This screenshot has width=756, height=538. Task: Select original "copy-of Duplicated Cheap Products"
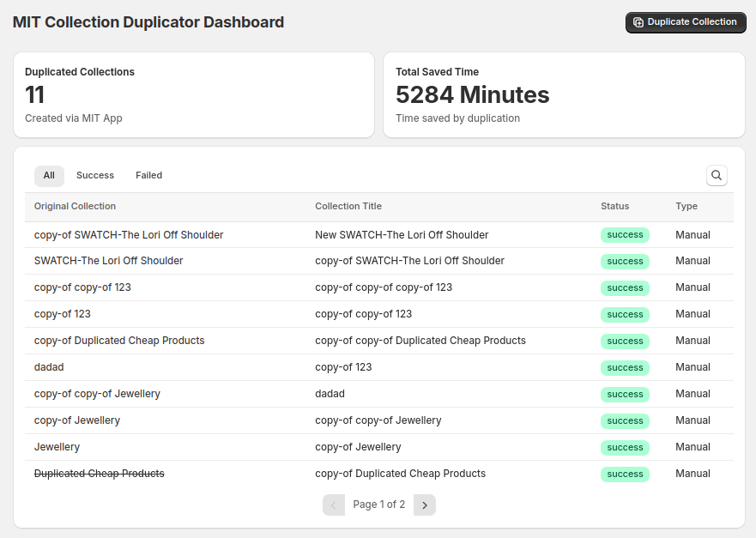tap(119, 341)
